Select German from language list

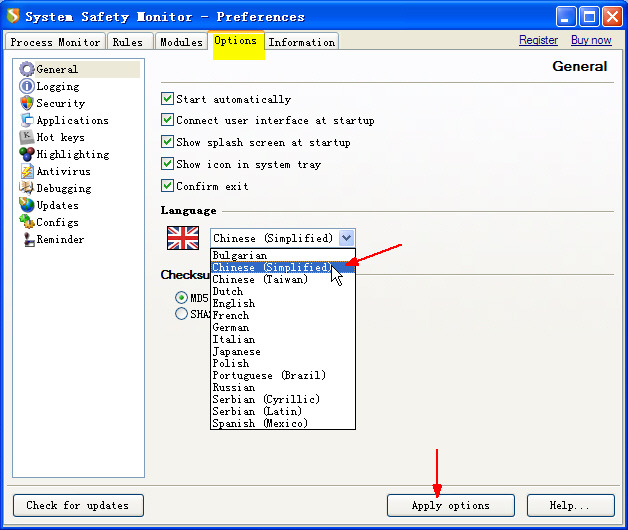coord(283,327)
